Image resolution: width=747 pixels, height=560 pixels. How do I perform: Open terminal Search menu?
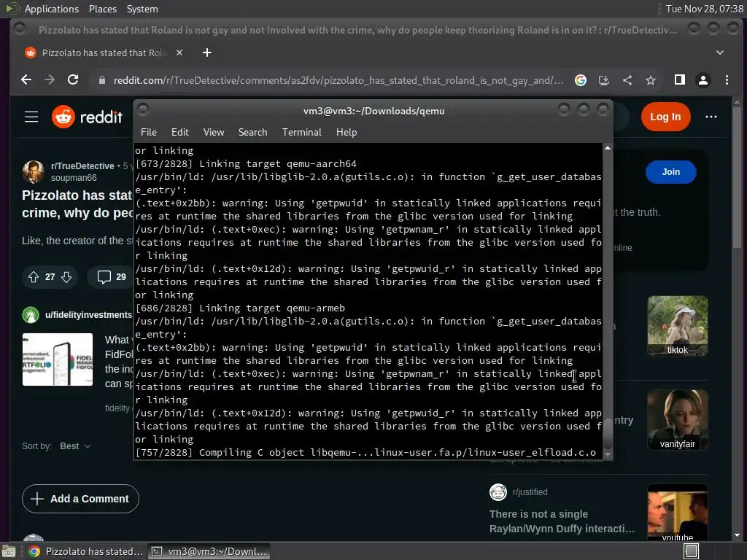252,133
